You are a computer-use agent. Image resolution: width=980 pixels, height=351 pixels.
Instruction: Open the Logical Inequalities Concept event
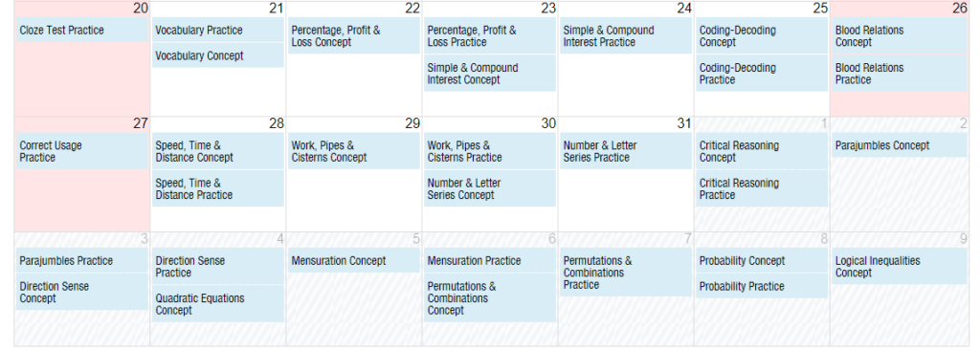(x=900, y=267)
